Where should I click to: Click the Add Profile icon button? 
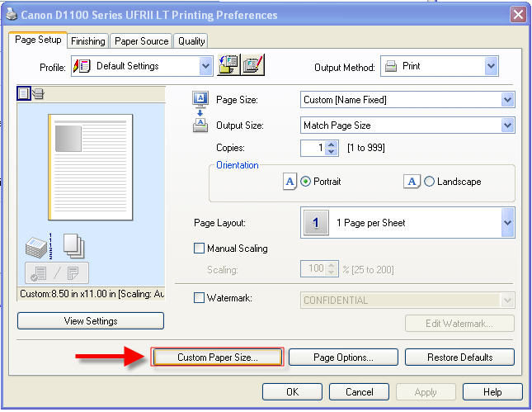coord(228,66)
